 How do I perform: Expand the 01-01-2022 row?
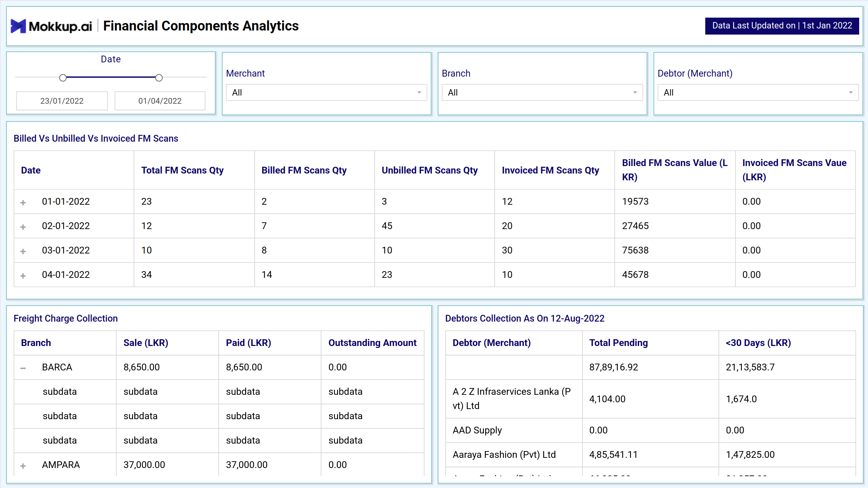click(23, 203)
